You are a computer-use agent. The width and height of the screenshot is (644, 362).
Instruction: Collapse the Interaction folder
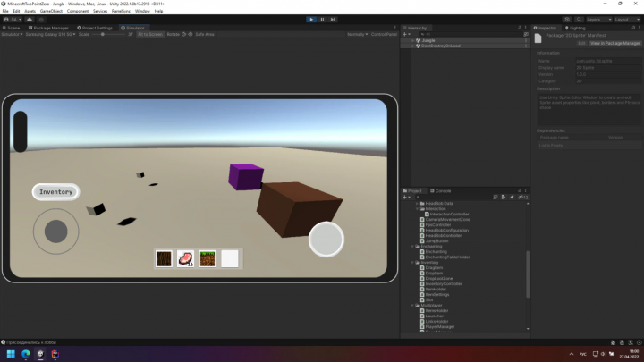point(418,209)
